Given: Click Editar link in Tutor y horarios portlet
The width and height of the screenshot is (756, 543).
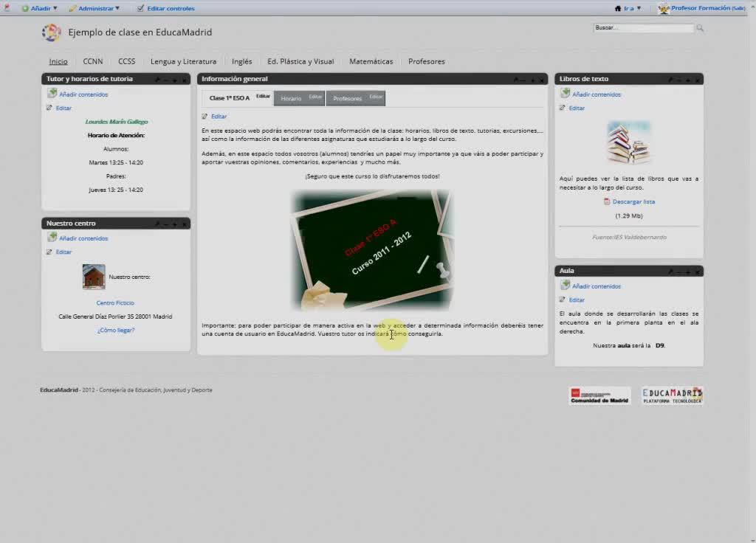Looking at the screenshot, I should [63, 108].
